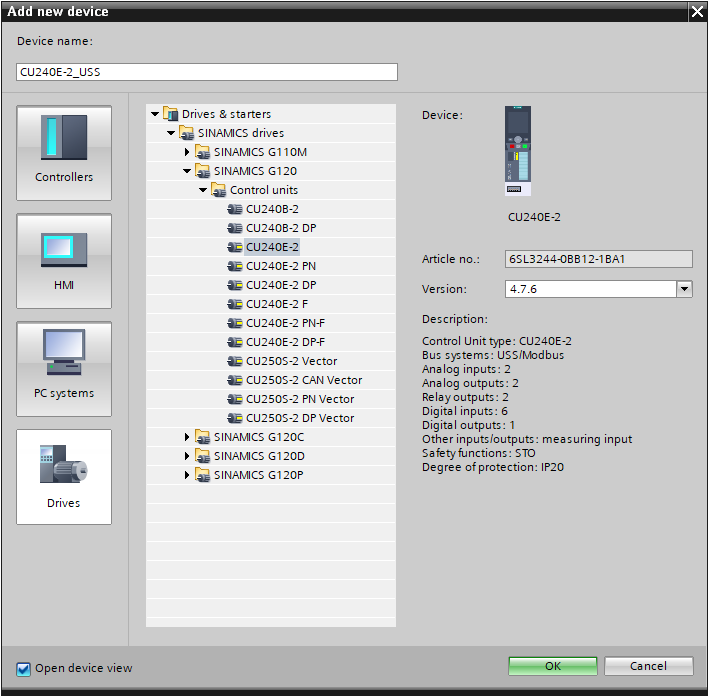709x697 pixels.
Task: Click the 'Safety functions: STO' description line
Action: coord(478,453)
